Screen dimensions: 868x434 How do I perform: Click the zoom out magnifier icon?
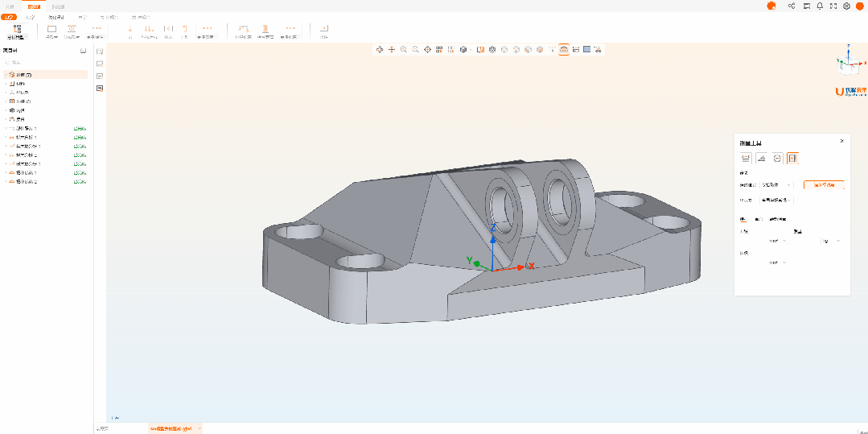[x=415, y=50]
